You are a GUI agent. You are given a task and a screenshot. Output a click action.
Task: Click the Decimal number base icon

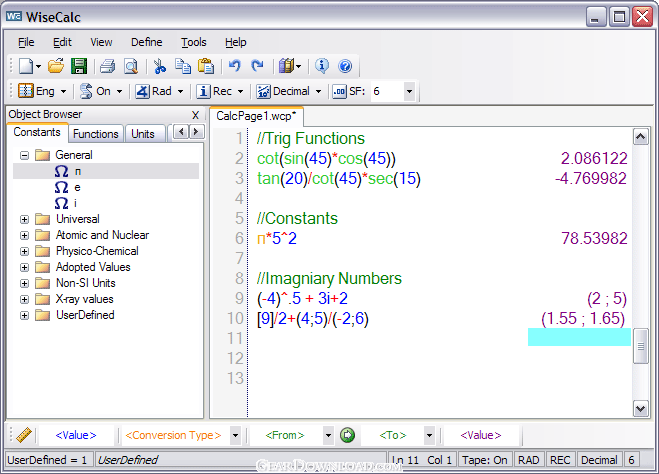(264, 91)
